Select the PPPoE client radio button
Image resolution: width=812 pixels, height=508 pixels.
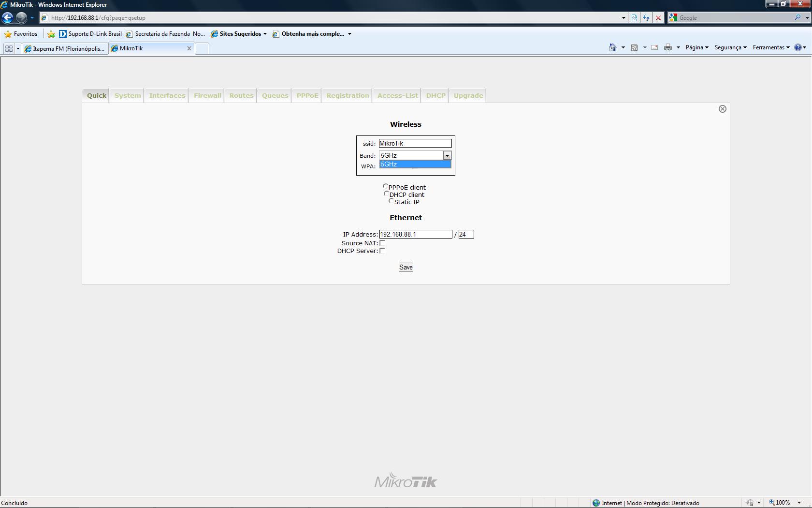[x=385, y=186]
